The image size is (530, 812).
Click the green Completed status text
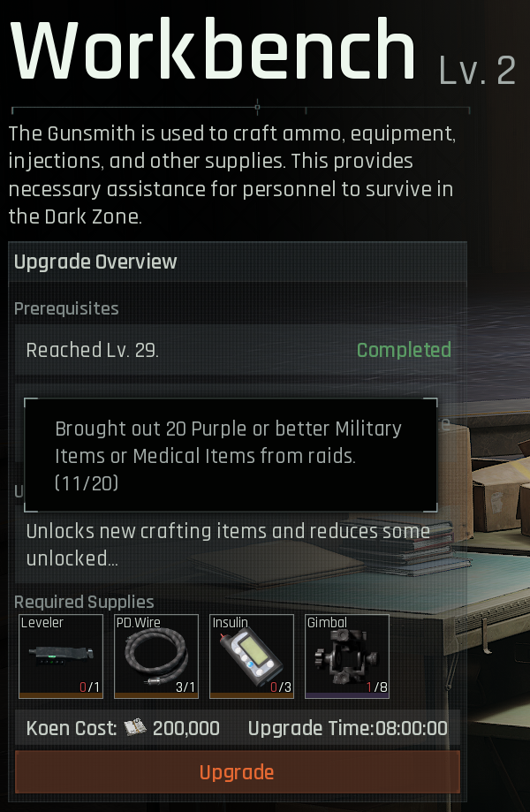coord(404,350)
